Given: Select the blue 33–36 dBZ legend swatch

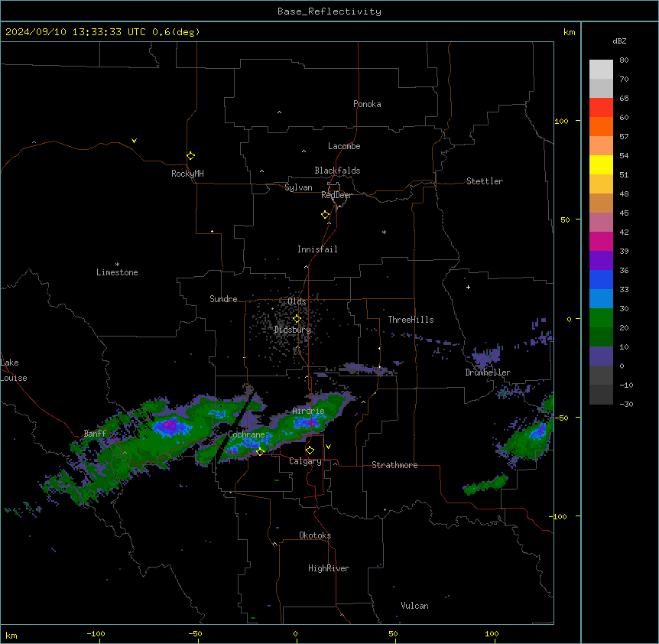Looking at the screenshot, I should pyautogui.click(x=601, y=279).
